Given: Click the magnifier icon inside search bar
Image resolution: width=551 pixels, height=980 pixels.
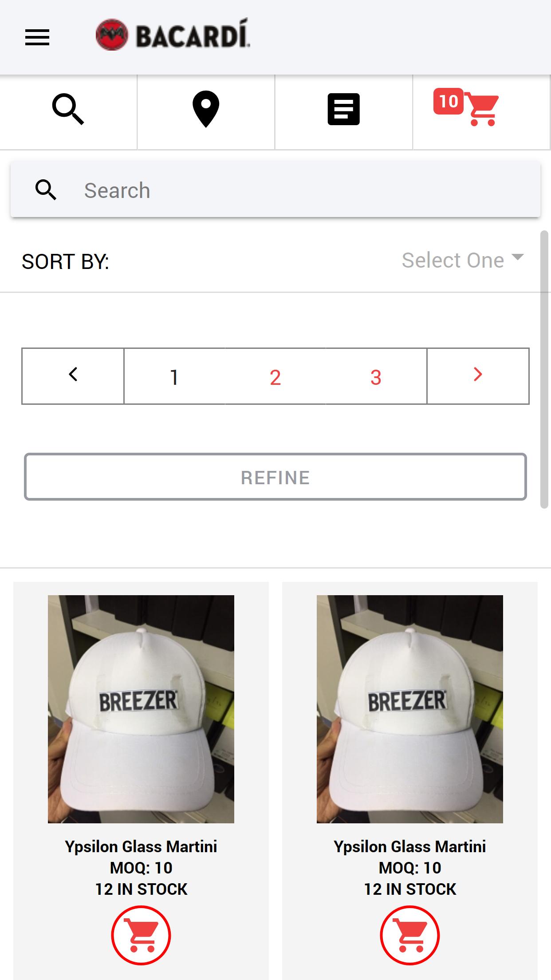Looking at the screenshot, I should click(x=46, y=190).
